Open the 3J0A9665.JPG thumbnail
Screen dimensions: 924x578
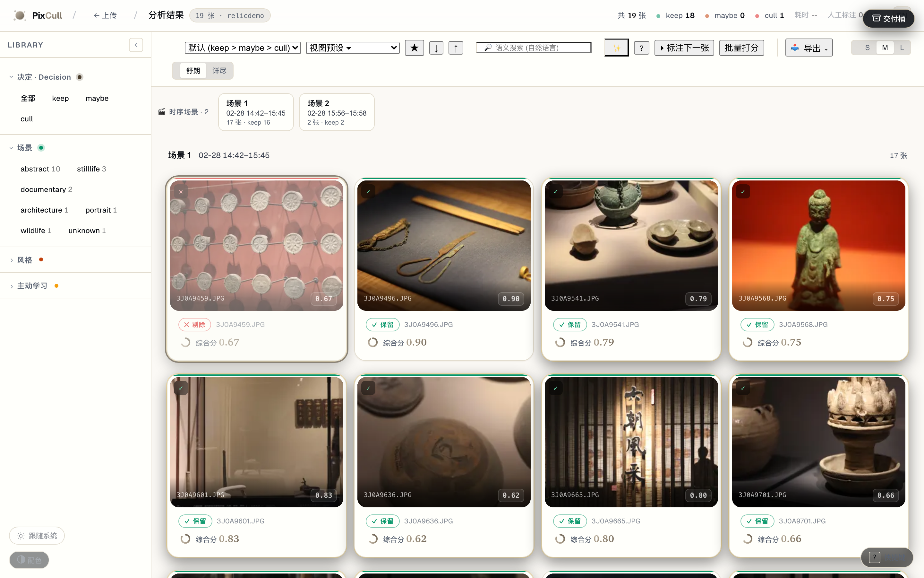(x=631, y=442)
